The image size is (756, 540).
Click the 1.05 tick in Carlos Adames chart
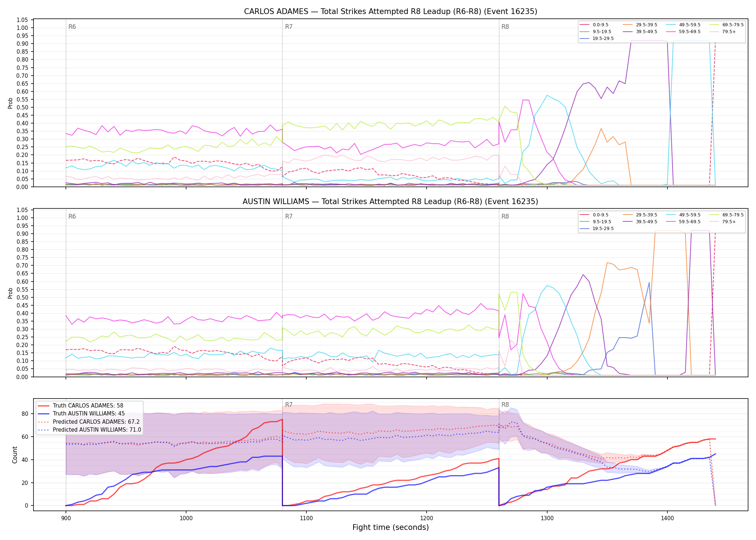pos(22,20)
